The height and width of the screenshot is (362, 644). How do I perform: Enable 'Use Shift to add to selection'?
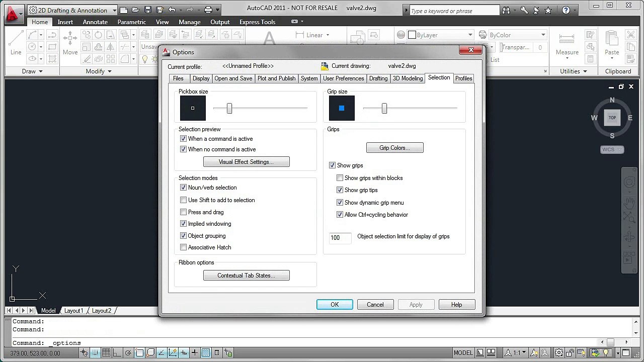click(x=183, y=200)
